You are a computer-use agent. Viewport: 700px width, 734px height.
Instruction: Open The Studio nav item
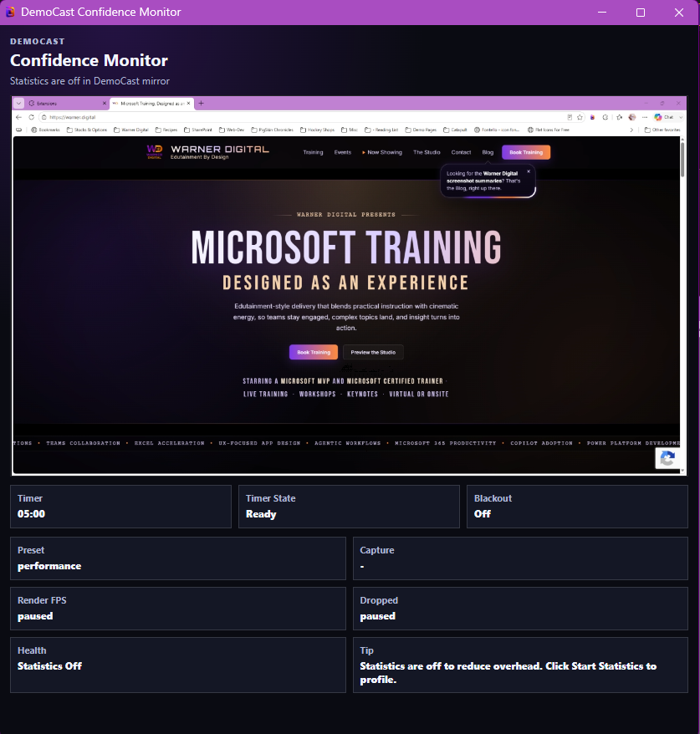pyautogui.click(x=427, y=152)
